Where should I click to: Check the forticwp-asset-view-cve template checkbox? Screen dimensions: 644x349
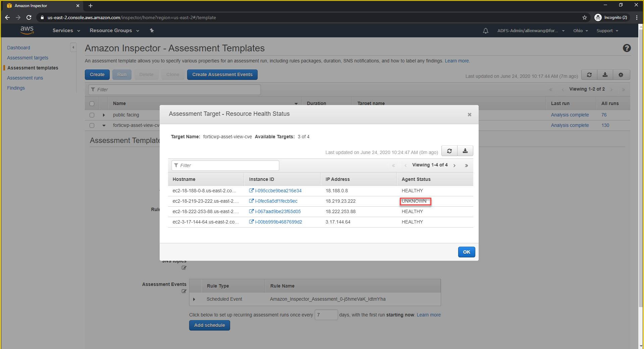click(92, 126)
